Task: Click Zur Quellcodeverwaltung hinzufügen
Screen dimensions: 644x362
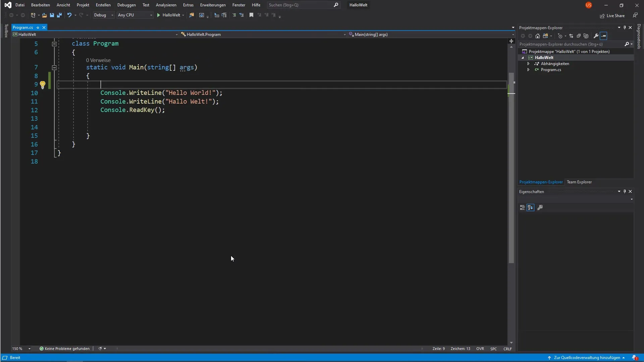Action: tap(586, 358)
